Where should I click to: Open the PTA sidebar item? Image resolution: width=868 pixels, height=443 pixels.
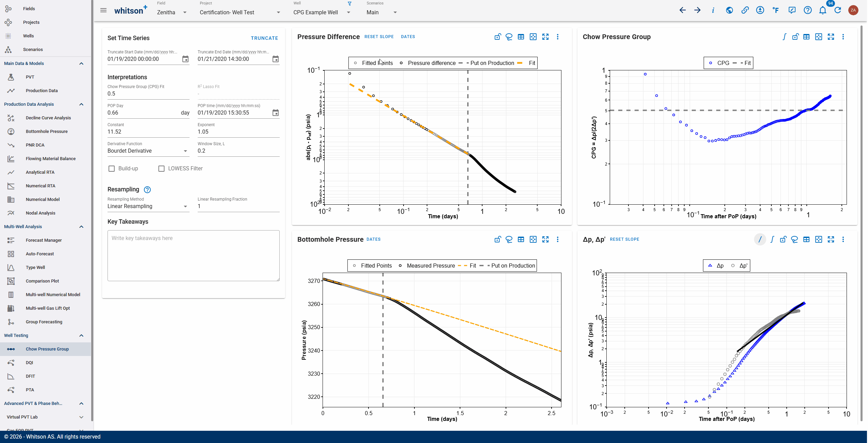[30, 390]
